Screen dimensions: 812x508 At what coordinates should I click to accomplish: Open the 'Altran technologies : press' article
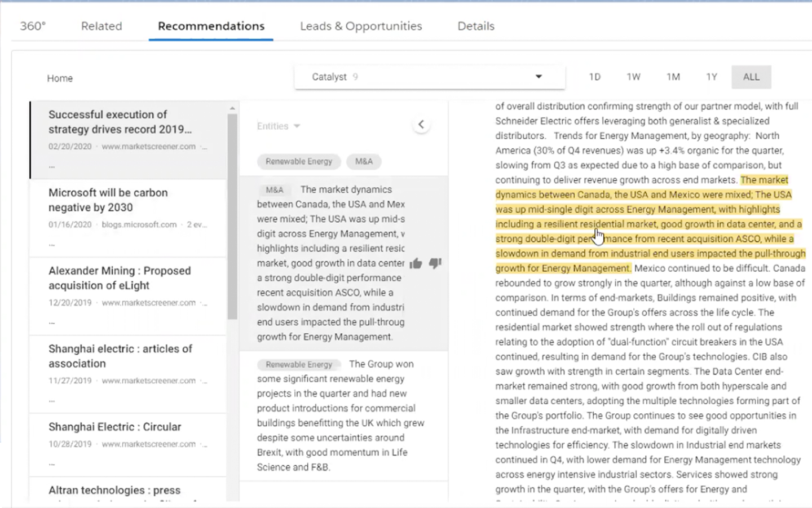tap(128, 489)
